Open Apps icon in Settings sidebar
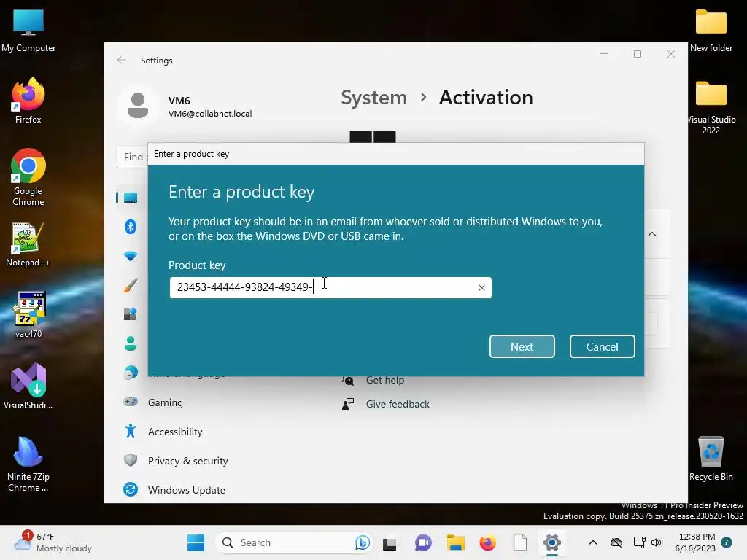Viewport: 747px width, 560px height. [130, 314]
